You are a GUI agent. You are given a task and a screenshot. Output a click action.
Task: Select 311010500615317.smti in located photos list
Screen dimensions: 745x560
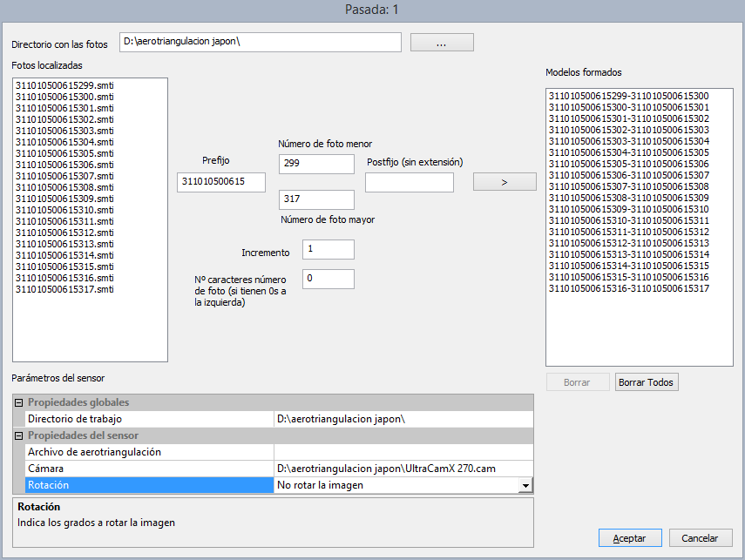coord(65,289)
